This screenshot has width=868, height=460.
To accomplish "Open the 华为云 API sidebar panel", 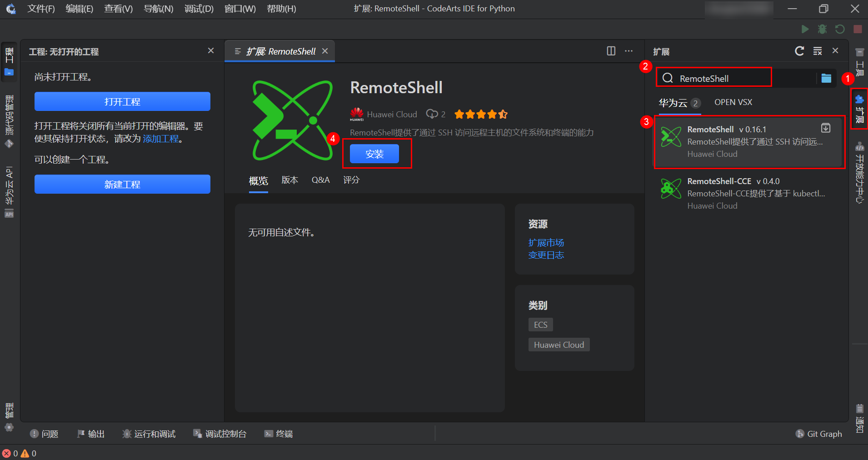I will pyautogui.click(x=9, y=191).
